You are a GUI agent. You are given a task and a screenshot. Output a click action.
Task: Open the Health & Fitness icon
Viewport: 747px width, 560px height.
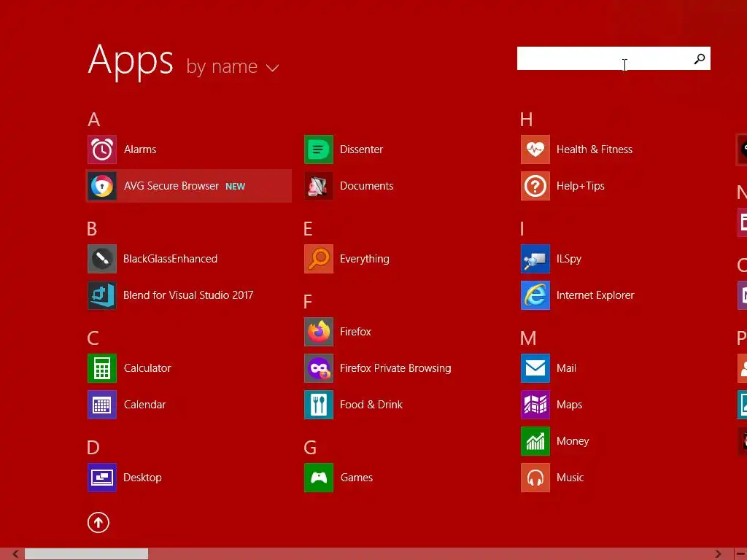(535, 149)
